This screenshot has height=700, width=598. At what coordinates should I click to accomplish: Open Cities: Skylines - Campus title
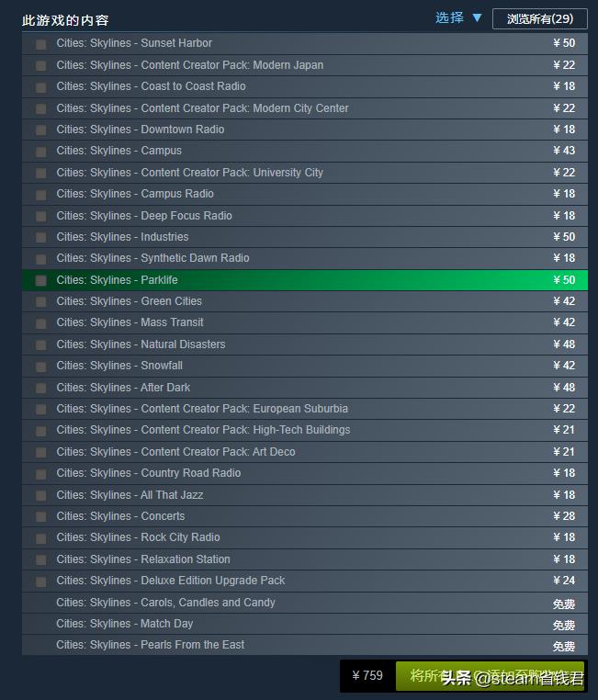click(x=118, y=151)
